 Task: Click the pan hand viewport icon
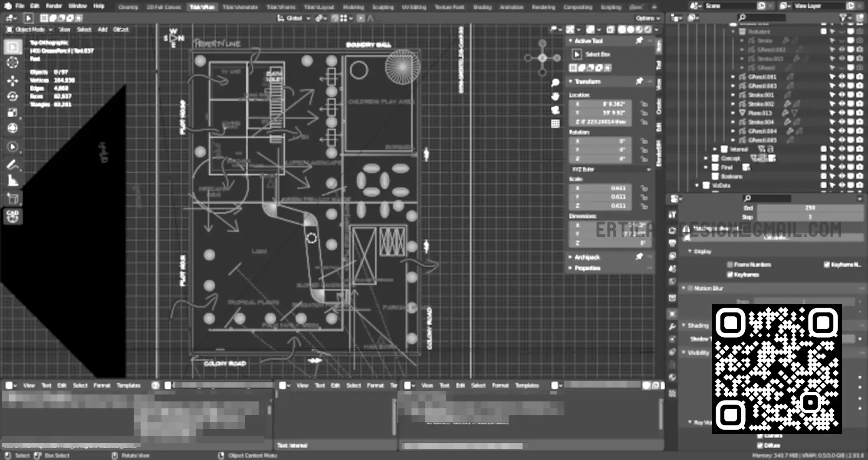click(x=555, y=96)
